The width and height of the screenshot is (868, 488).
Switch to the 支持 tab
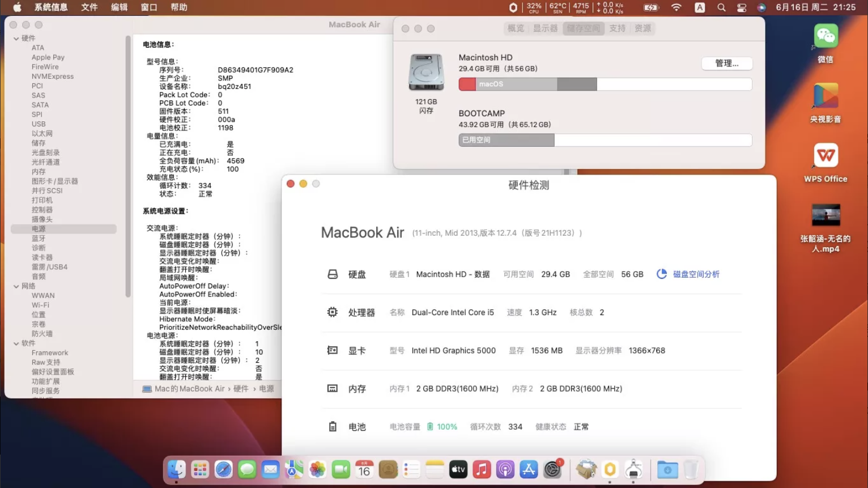click(618, 28)
